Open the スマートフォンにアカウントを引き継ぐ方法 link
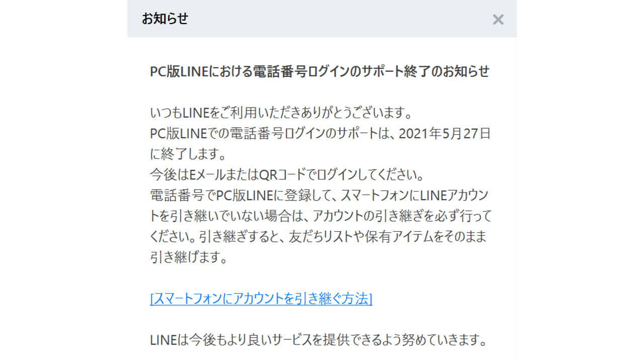The width and height of the screenshot is (644, 362). click(x=261, y=298)
